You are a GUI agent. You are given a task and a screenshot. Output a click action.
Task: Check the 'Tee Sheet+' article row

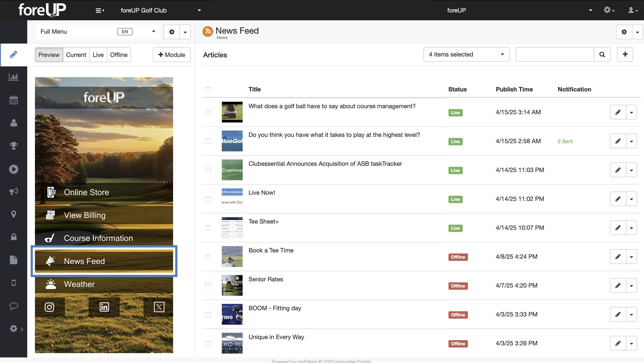click(208, 228)
